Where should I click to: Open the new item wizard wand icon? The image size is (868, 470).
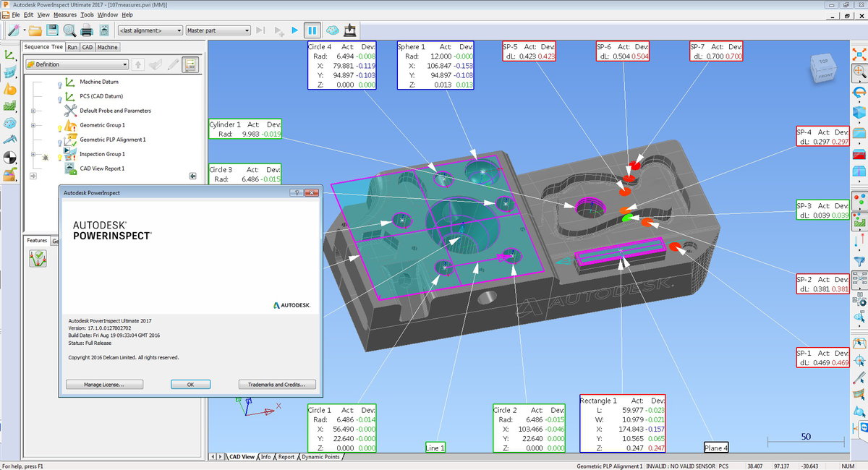pyautogui.click(x=12, y=30)
